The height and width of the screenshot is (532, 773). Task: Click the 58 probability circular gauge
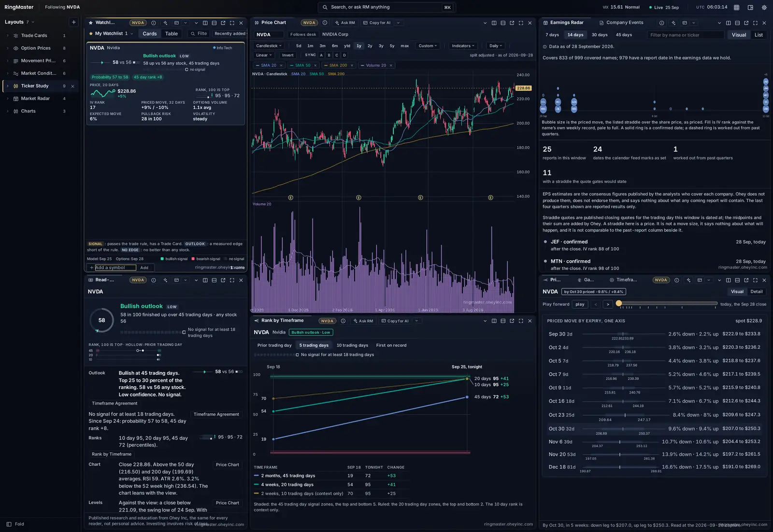[x=101, y=320]
